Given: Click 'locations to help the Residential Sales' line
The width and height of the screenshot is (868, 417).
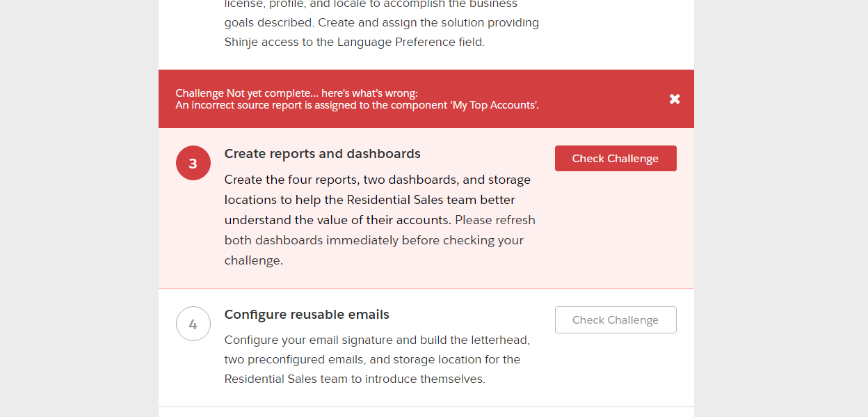Looking at the screenshot, I should click(369, 200).
